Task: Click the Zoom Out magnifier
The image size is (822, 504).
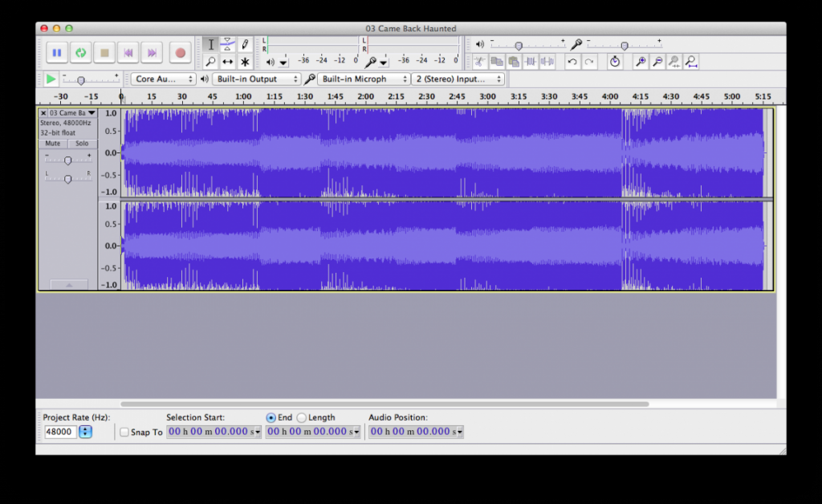Action: pyautogui.click(x=657, y=62)
